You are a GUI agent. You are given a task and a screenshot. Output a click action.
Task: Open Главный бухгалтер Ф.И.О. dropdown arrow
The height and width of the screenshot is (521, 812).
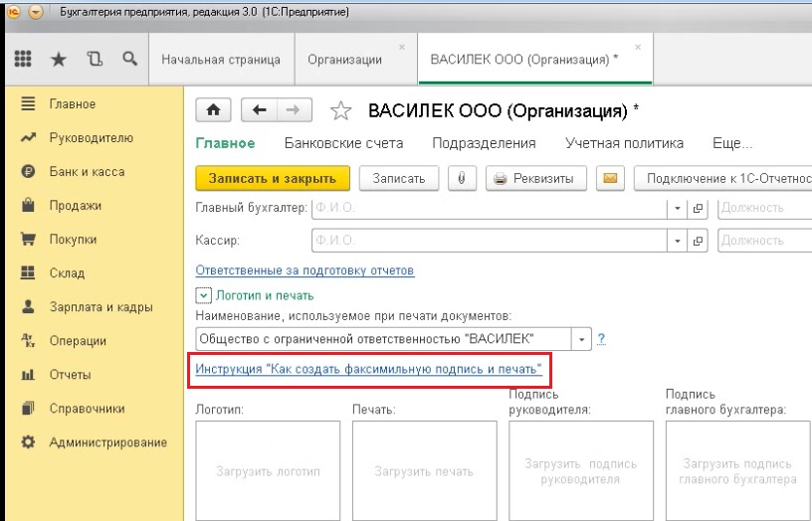(x=677, y=209)
